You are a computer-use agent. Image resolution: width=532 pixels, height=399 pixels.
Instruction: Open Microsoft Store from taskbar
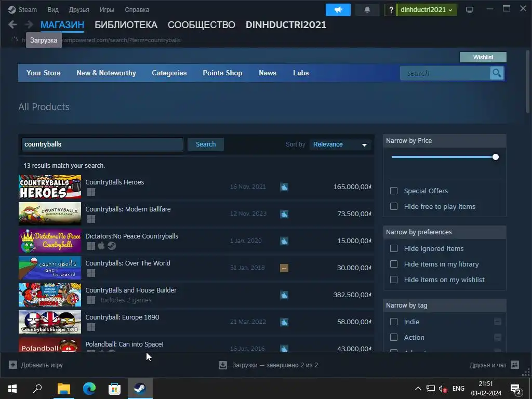tap(114, 389)
